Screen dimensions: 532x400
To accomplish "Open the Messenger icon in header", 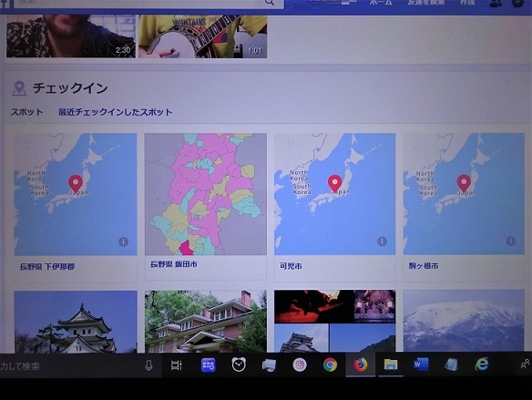I will pyautogui.click(x=517, y=4).
